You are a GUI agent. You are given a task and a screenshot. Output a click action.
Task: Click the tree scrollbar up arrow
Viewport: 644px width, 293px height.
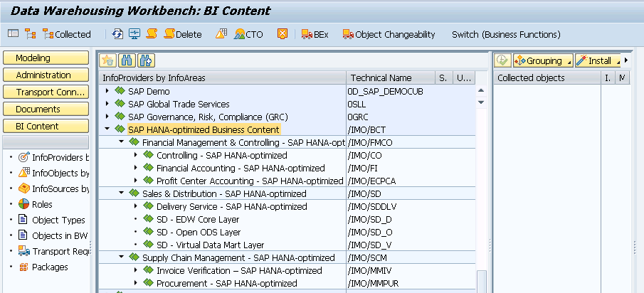pyautogui.click(x=481, y=91)
